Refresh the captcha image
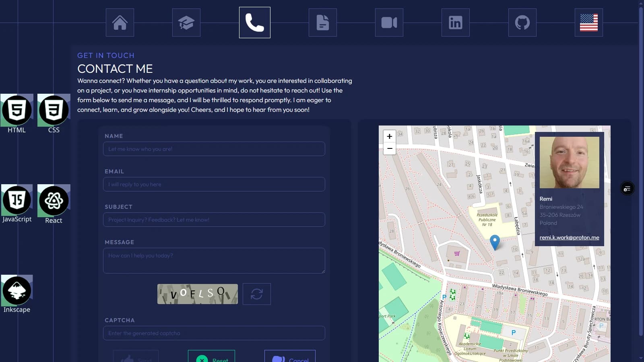 [x=257, y=294]
